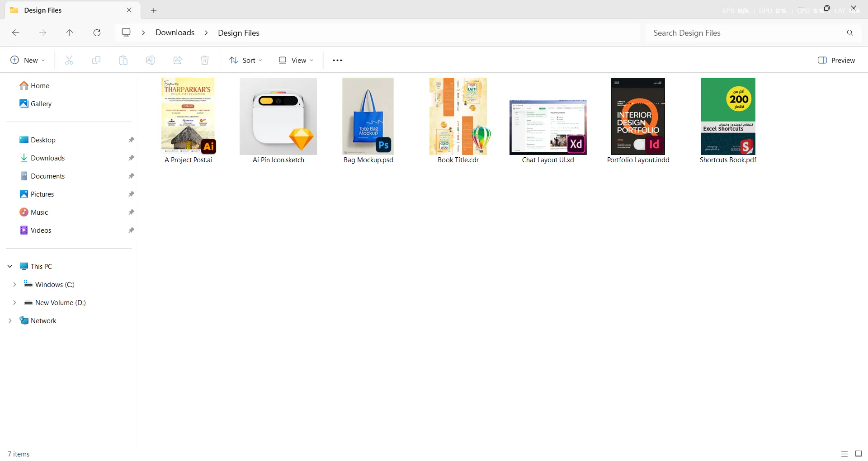Click the PC monitor icon in address bar
The height and width of the screenshot is (461, 868).
126,33
